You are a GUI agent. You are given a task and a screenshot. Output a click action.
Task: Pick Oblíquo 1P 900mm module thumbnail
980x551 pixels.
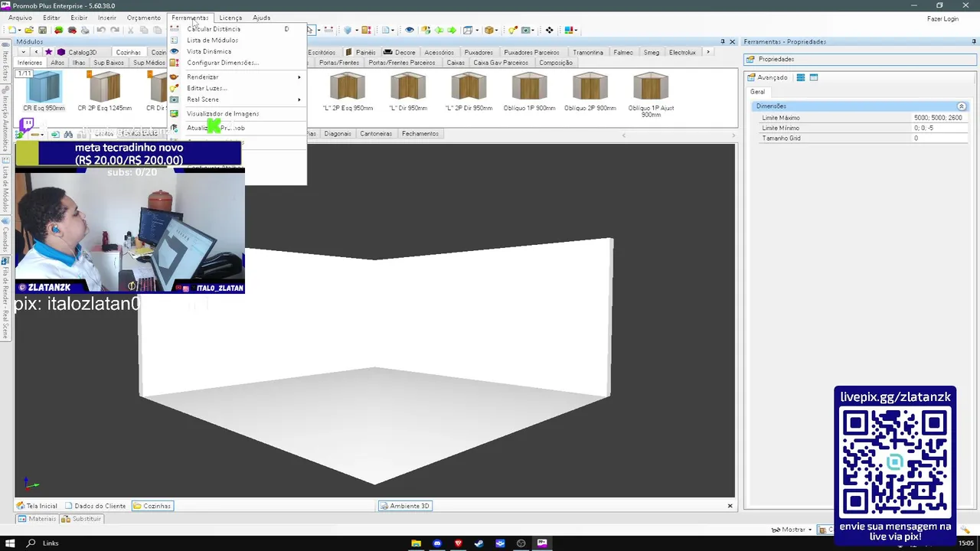point(529,92)
